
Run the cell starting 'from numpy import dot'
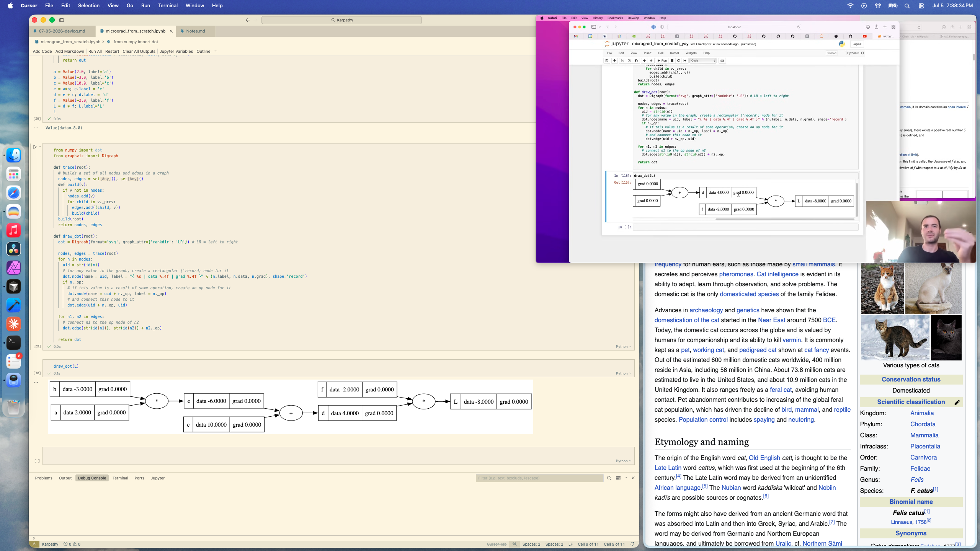[35, 147]
